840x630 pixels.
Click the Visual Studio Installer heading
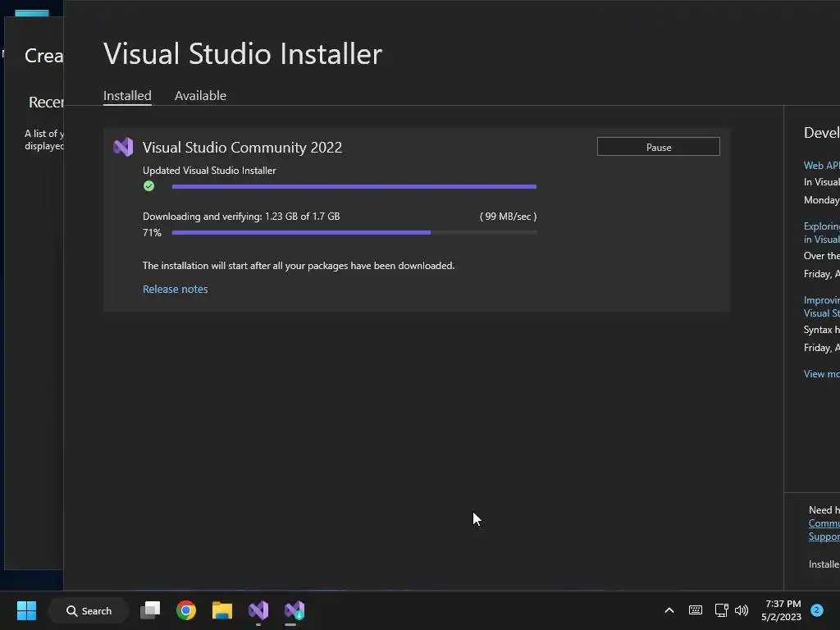coord(243,53)
